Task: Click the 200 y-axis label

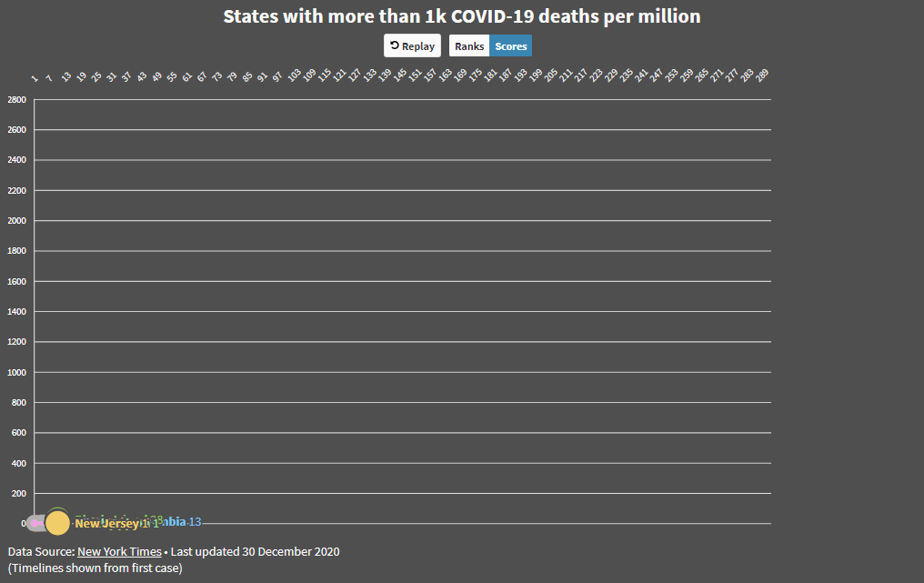Action: (x=18, y=494)
